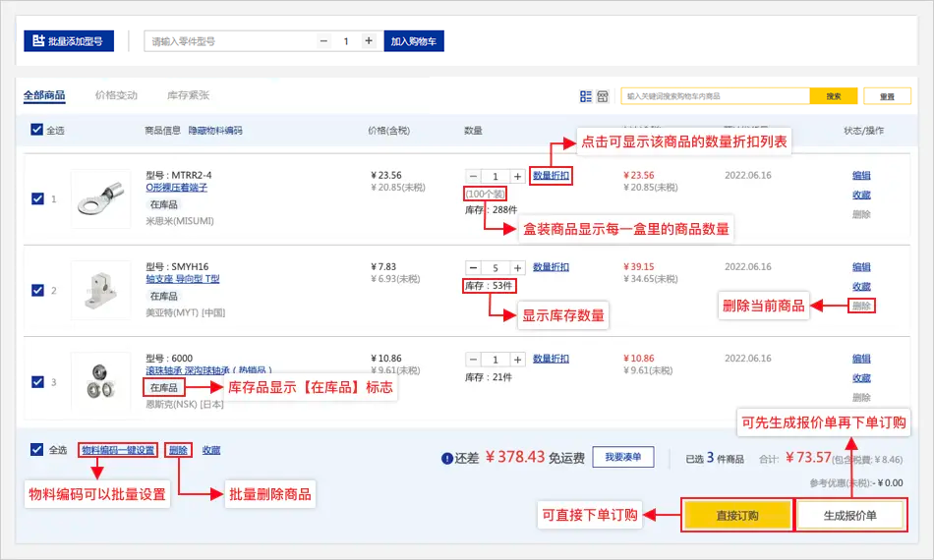
Task: Increase quantity for MTRR2-4 with plus button
Action: coord(517,176)
